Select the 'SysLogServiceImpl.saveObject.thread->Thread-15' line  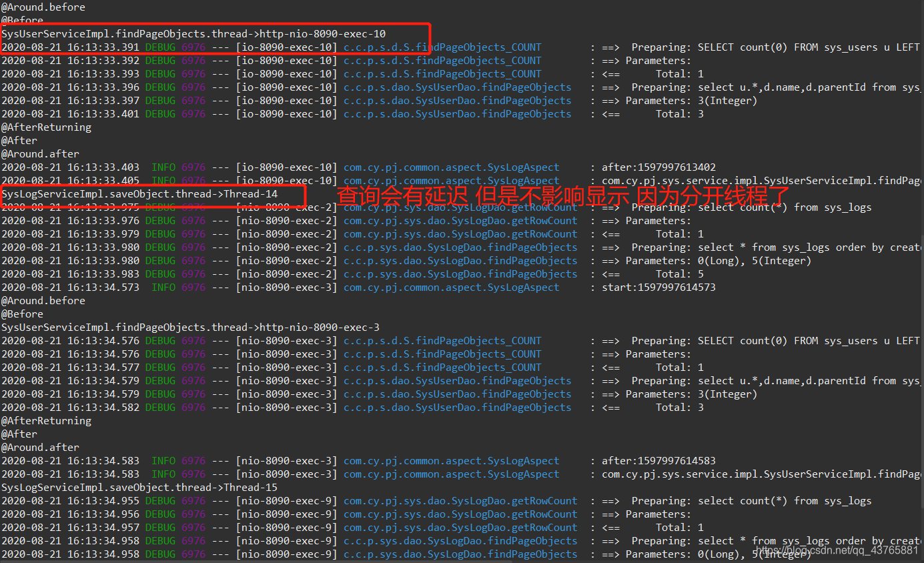139,488
